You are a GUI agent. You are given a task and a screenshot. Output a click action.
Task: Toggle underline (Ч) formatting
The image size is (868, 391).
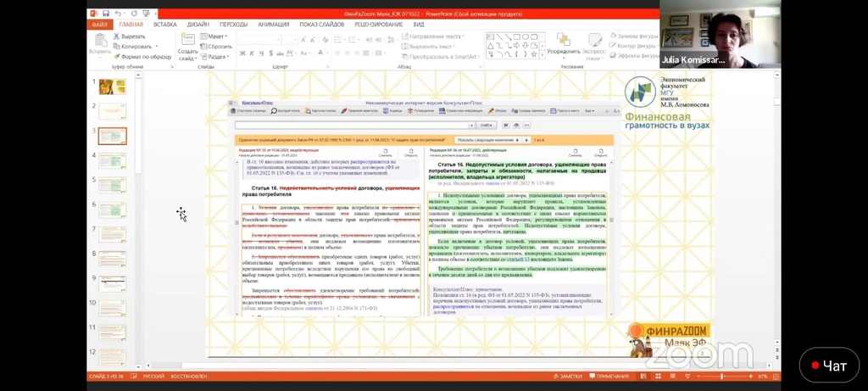coord(261,53)
